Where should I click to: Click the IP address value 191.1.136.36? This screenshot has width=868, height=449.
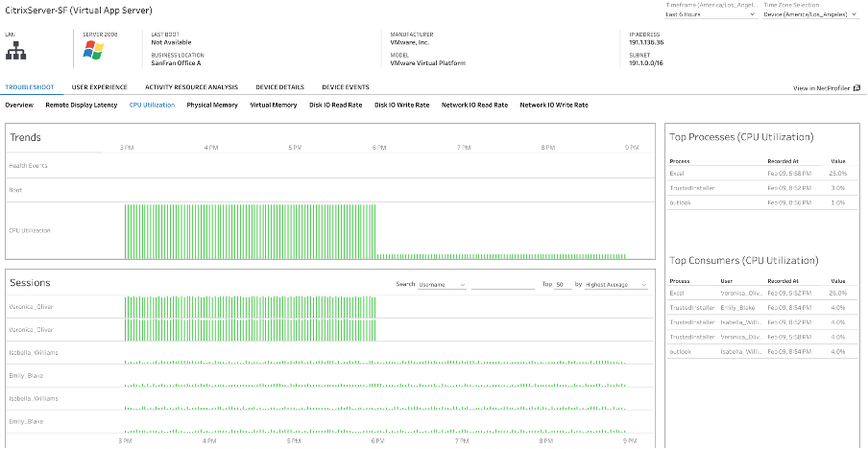coord(646,42)
